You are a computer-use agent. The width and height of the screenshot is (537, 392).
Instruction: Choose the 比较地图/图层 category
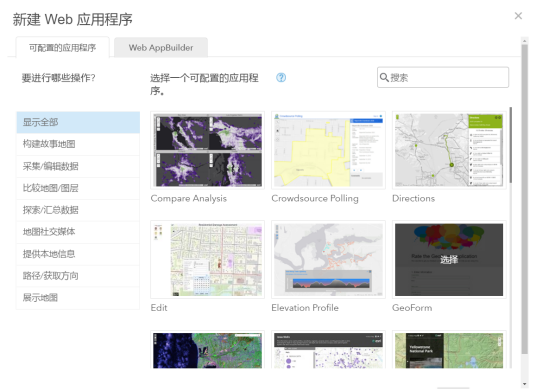coord(78,188)
